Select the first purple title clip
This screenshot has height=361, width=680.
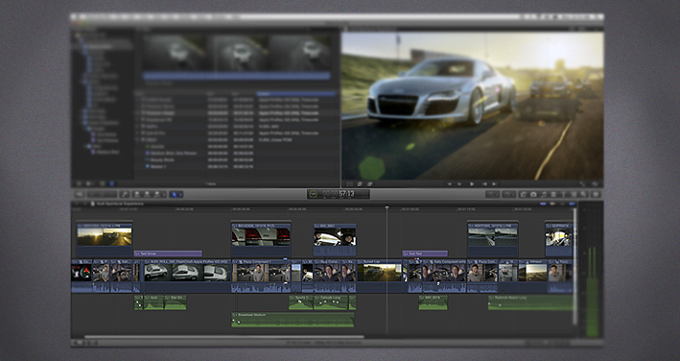pyautogui.click(x=168, y=253)
